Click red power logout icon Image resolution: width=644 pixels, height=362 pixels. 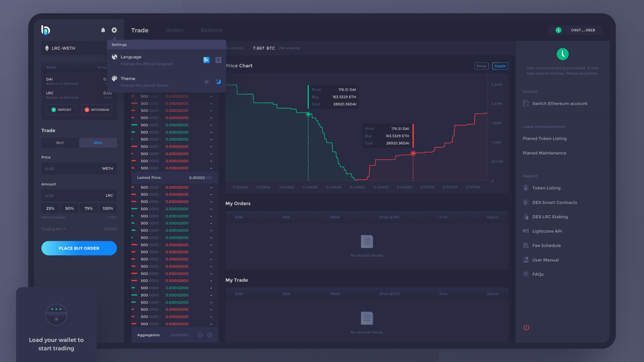pos(526,327)
